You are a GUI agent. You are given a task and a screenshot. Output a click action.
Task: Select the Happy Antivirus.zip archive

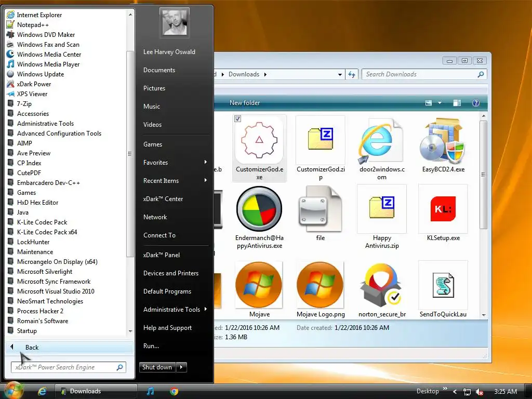click(382, 217)
